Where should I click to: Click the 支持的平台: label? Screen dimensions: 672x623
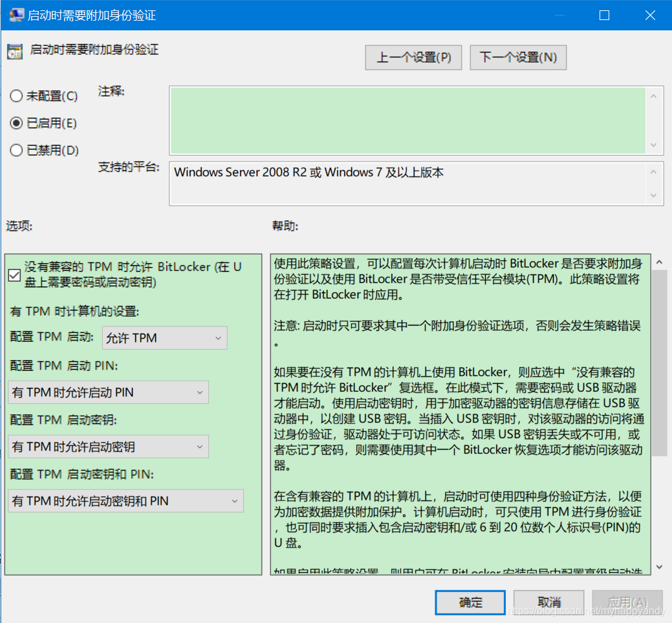pos(129,167)
